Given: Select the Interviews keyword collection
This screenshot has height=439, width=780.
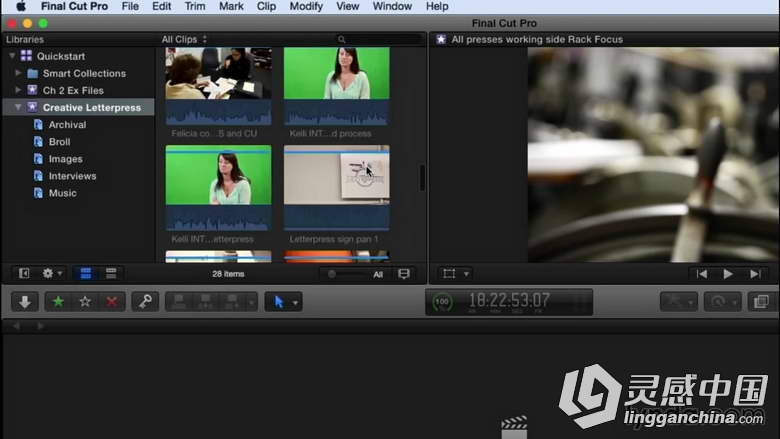Looking at the screenshot, I should [x=73, y=176].
